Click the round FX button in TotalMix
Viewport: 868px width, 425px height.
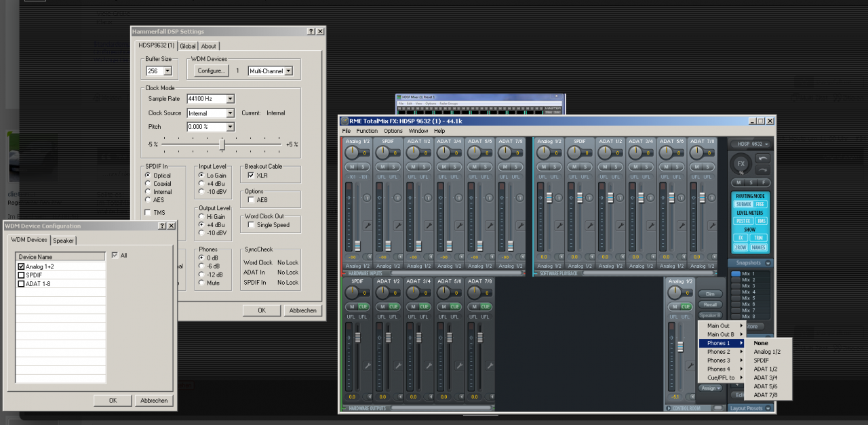741,163
